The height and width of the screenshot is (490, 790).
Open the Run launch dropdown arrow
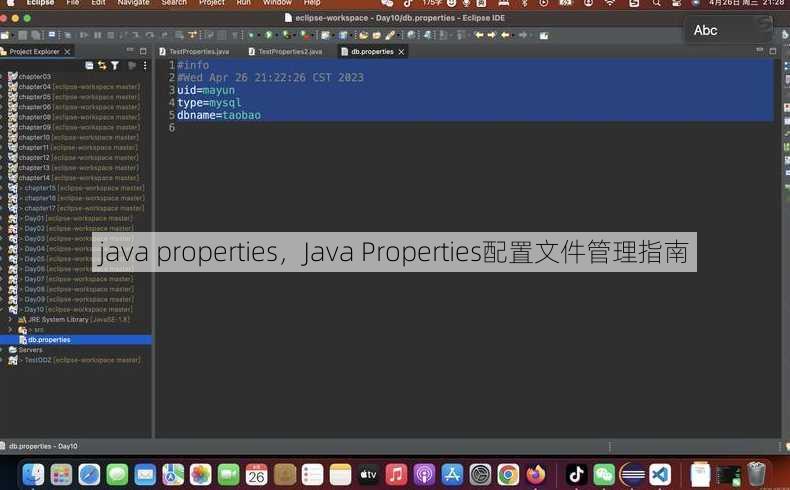pos(277,35)
